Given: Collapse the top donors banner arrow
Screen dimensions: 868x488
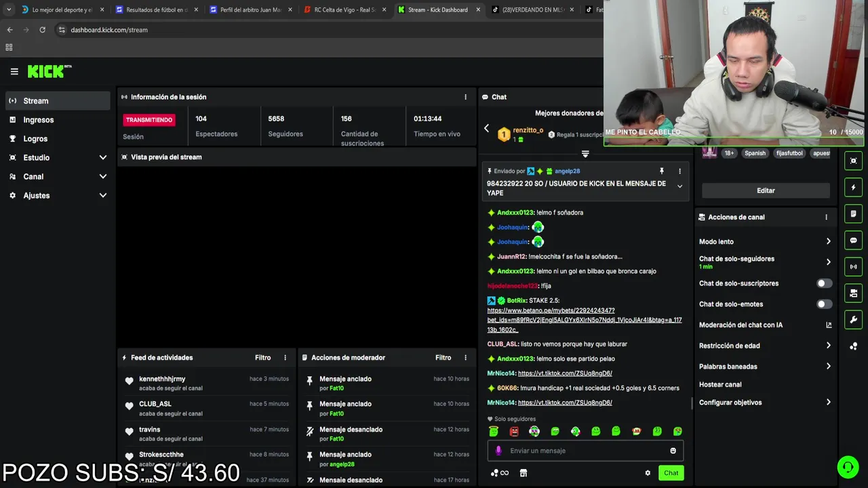Looking at the screenshot, I should coord(585,154).
